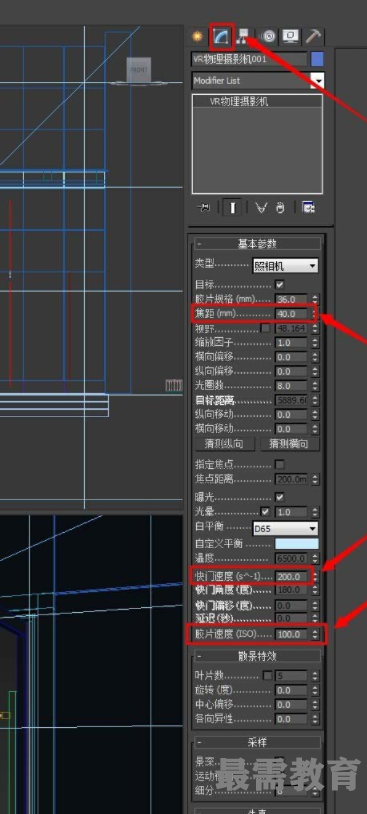The image size is (367, 814).
Task: Click the 焦点距离 value 200.0m
Action: [x=292, y=480]
